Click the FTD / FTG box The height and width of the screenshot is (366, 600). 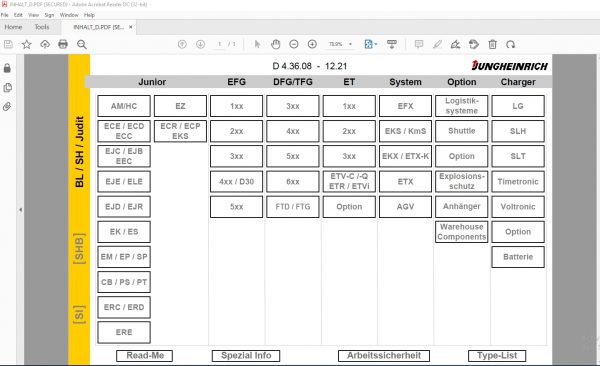293,207
